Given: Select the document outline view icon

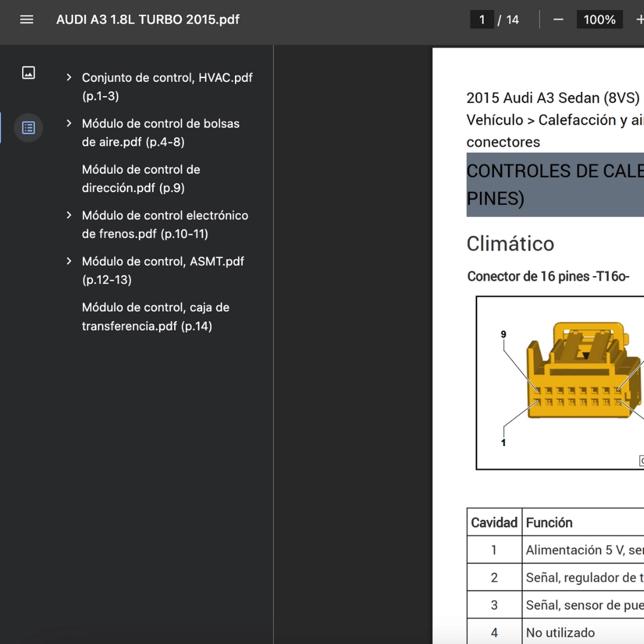Looking at the screenshot, I should [x=28, y=128].
